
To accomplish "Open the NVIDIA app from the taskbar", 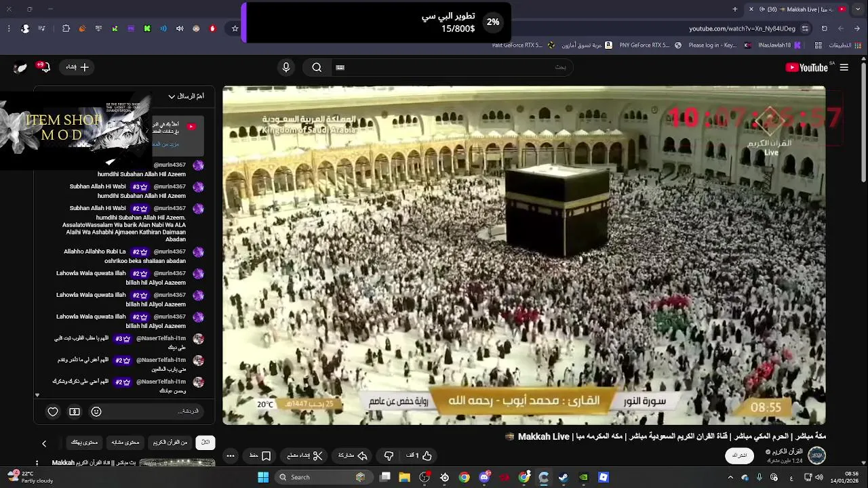I will pos(583,477).
